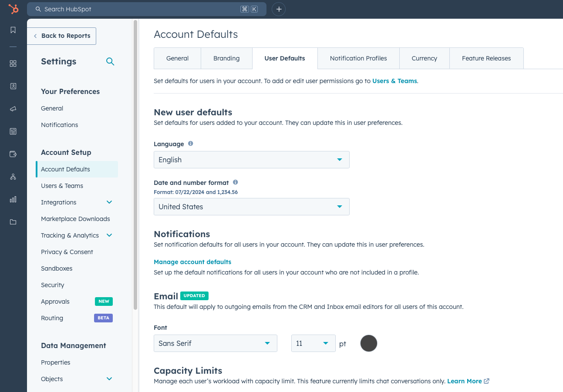Open the Security settings page

[x=53, y=285]
